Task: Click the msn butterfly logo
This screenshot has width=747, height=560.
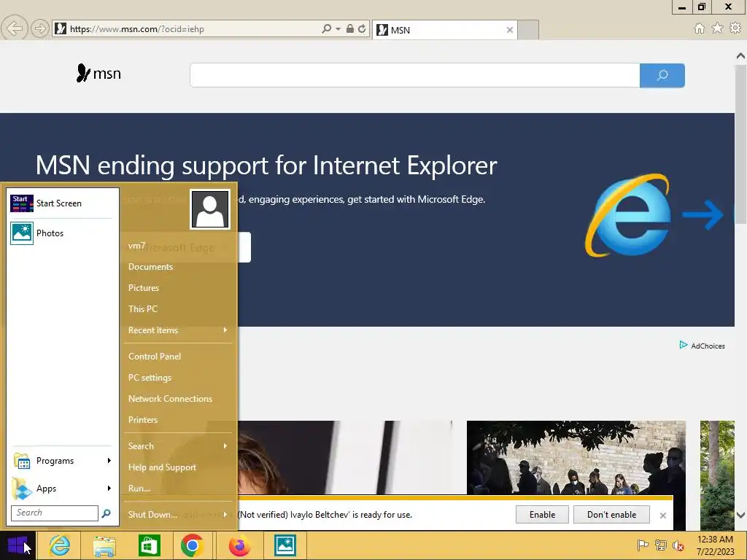Action: click(x=98, y=74)
